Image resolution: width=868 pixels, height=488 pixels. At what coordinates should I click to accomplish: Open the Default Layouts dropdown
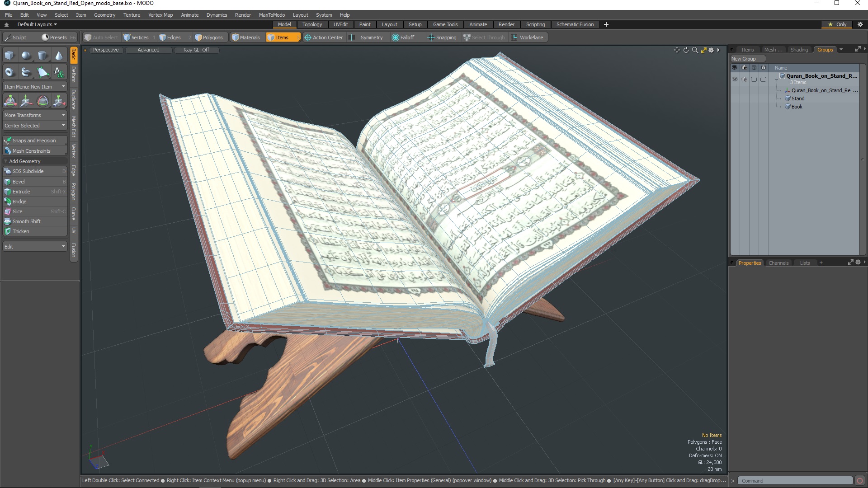coord(37,24)
